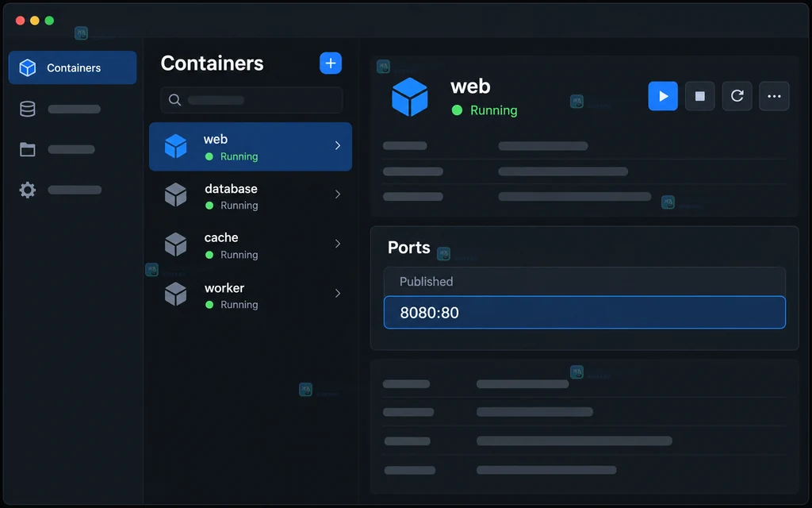Image resolution: width=812 pixels, height=508 pixels.
Task: Click the worker container cube icon
Action: tap(175, 294)
